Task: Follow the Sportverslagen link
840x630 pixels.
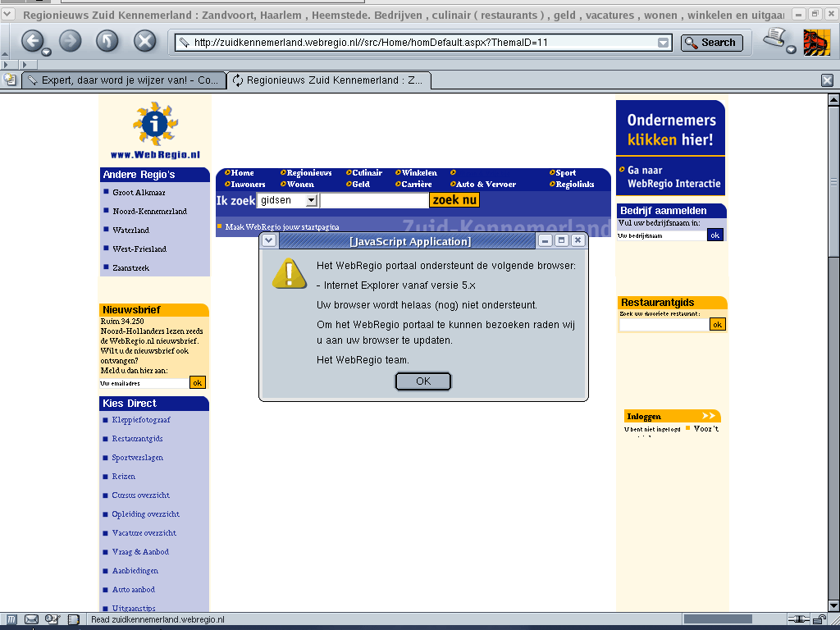Action: [x=137, y=458]
